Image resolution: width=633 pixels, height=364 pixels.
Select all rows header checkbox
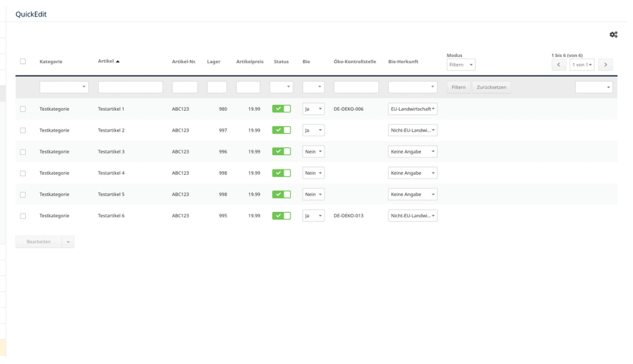click(x=23, y=61)
